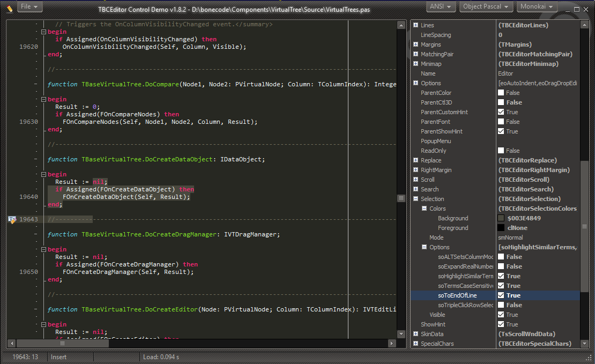Click the property panel scroll down arrow

pos(584,344)
